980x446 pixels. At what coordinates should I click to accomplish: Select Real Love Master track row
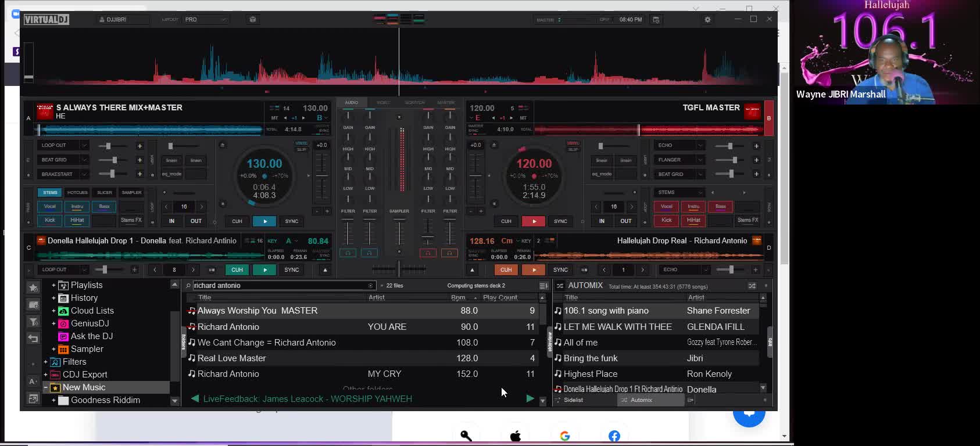coord(362,358)
